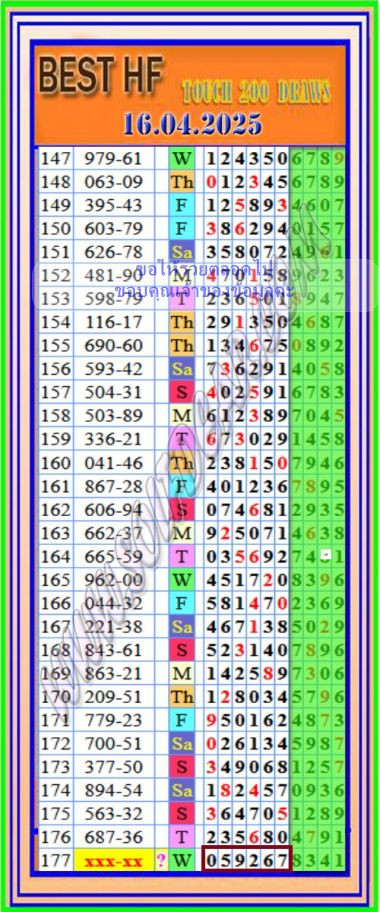Select the green W day cell in row 147
The height and width of the screenshot is (912, 380).
coord(182,158)
